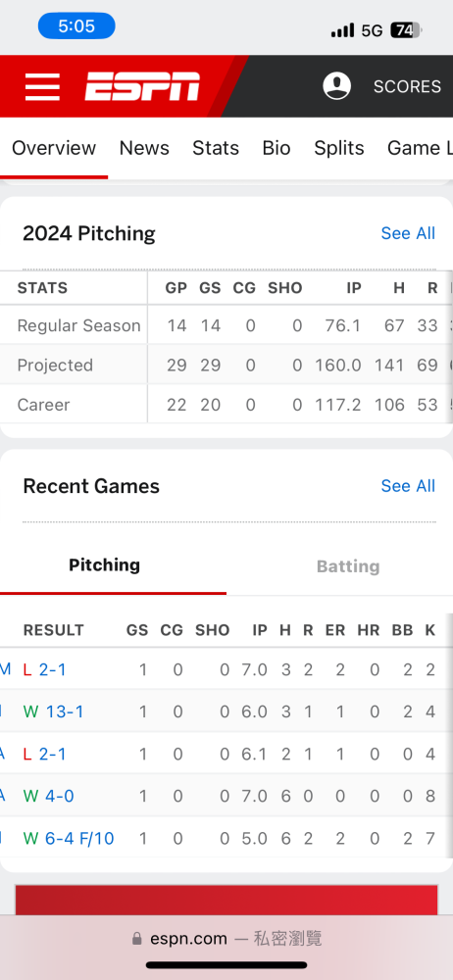The width and height of the screenshot is (453, 980).
Task: Tap the espn.com address bar
Action: (x=226, y=938)
